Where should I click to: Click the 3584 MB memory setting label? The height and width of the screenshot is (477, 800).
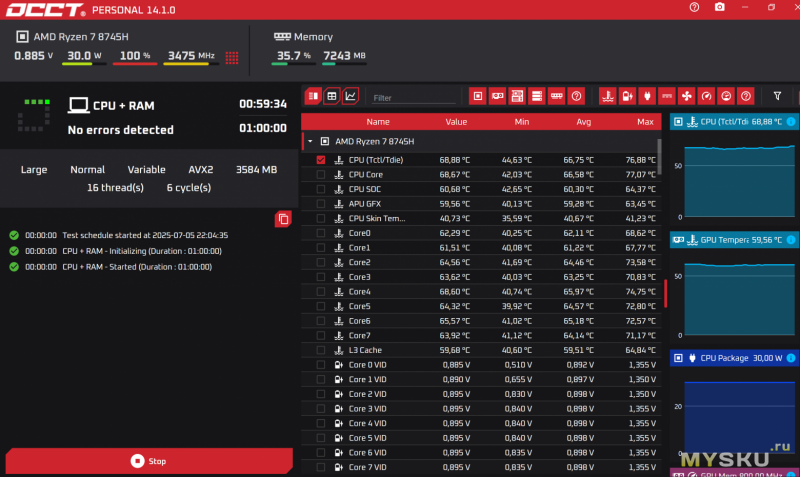click(x=256, y=169)
